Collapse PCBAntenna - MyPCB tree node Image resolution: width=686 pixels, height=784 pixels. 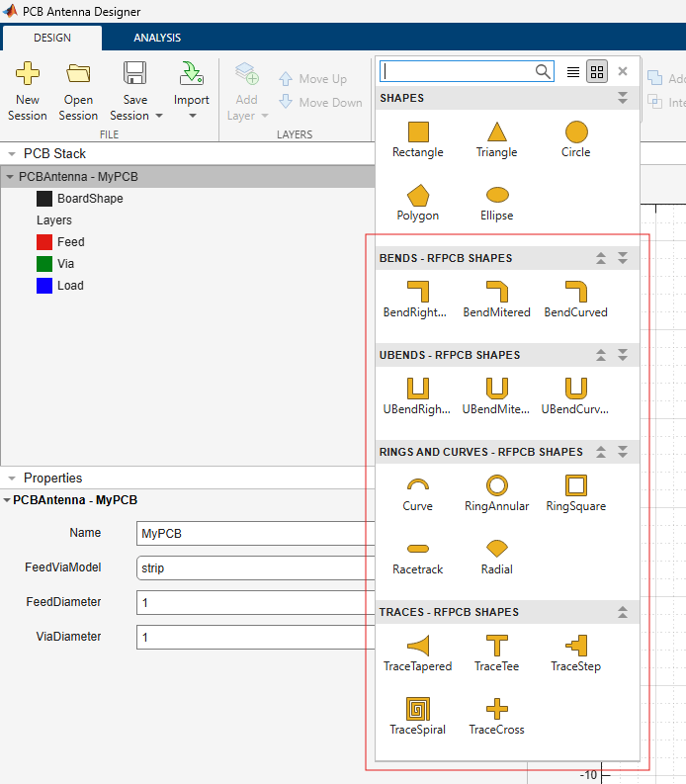10,177
